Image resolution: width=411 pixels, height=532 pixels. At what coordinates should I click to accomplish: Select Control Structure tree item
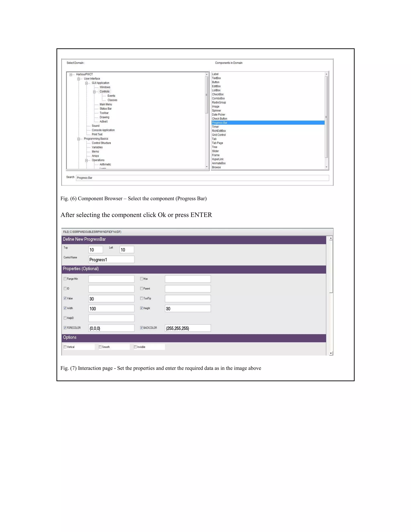101,143
